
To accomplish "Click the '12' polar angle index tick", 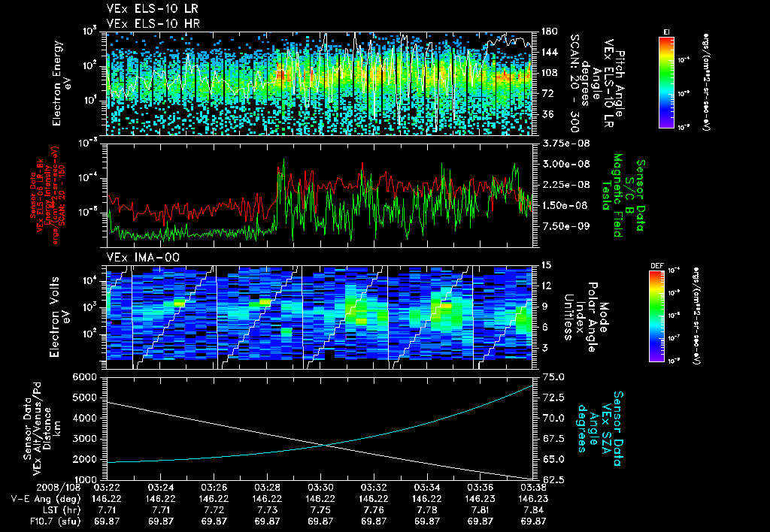I will coord(546,286).
